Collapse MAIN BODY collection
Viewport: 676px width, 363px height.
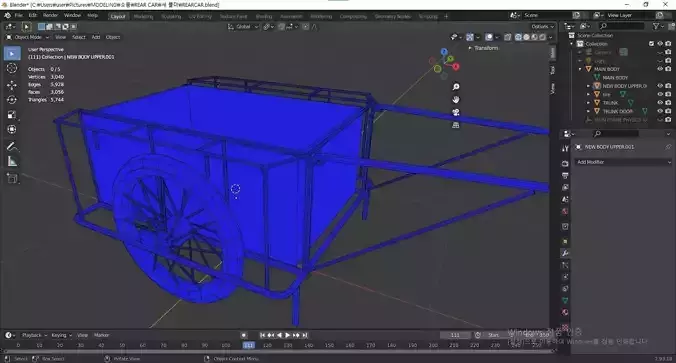[580, 69]
